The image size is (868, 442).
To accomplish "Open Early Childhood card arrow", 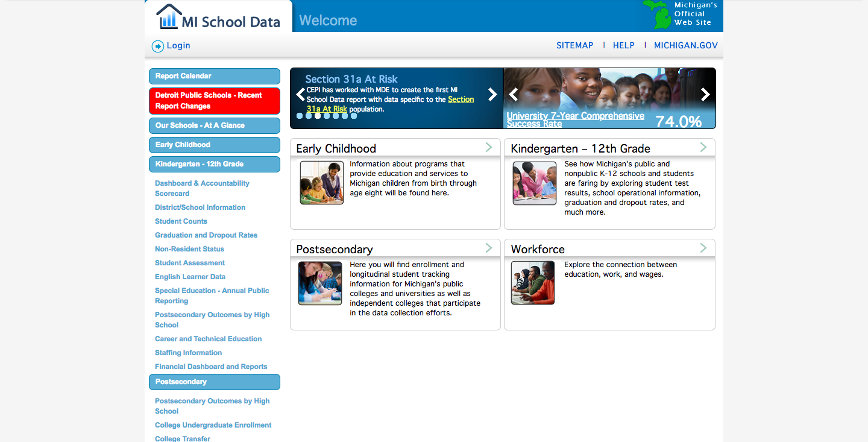I will click(489, 147).
